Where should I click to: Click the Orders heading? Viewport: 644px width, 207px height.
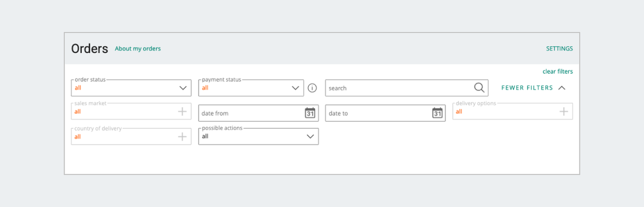coord(90,48)
